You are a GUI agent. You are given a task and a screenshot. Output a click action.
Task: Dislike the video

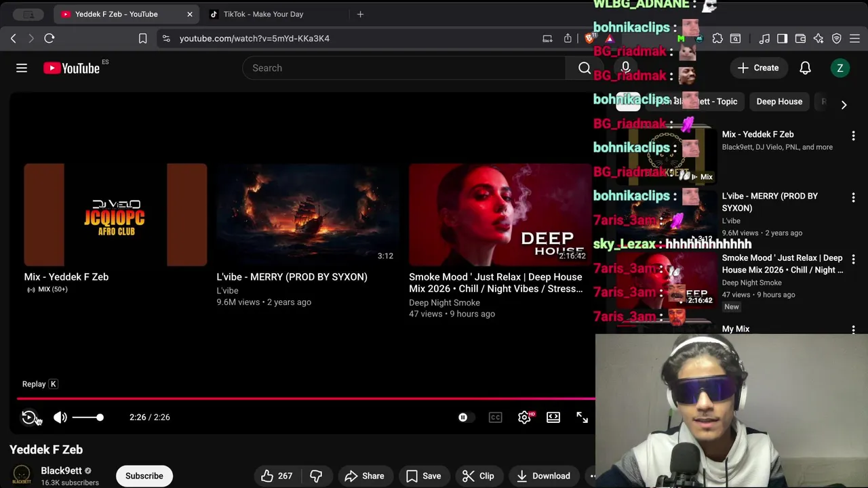click(316, 476)
